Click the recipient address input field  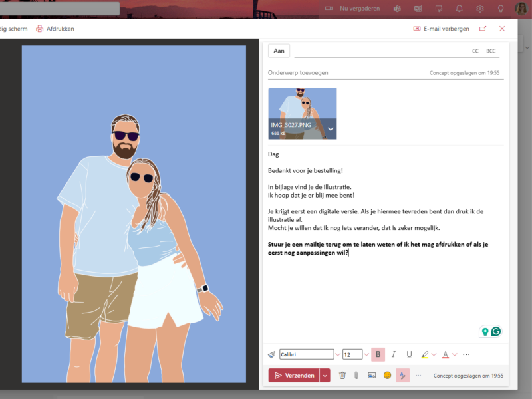pyautogui.click(x=382, y=51)
